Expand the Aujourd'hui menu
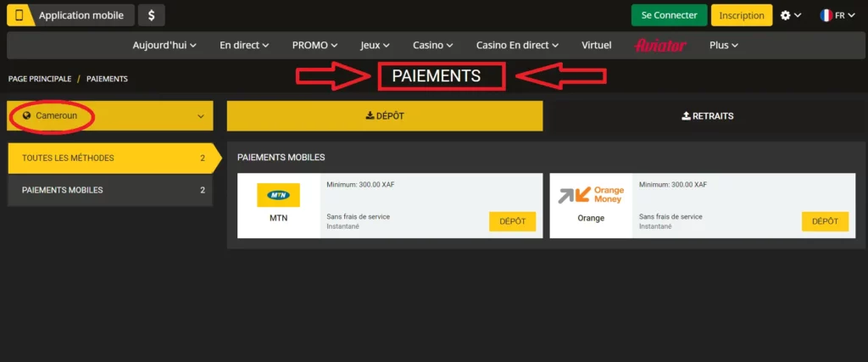The width and height of the screenshot is (868, 362). click(164, 46)
